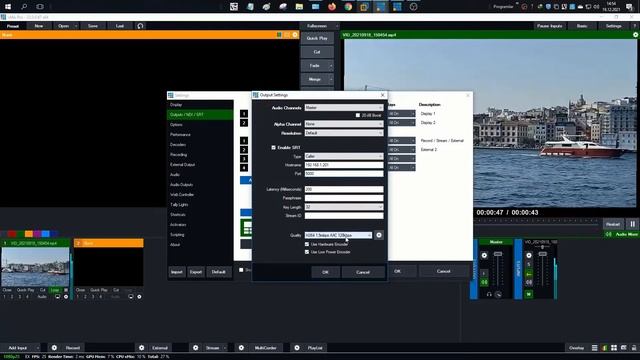This screenshot has height=360, width=640.
Task: Open Audio Channels dropdown
Action: [x=344, y=107]
